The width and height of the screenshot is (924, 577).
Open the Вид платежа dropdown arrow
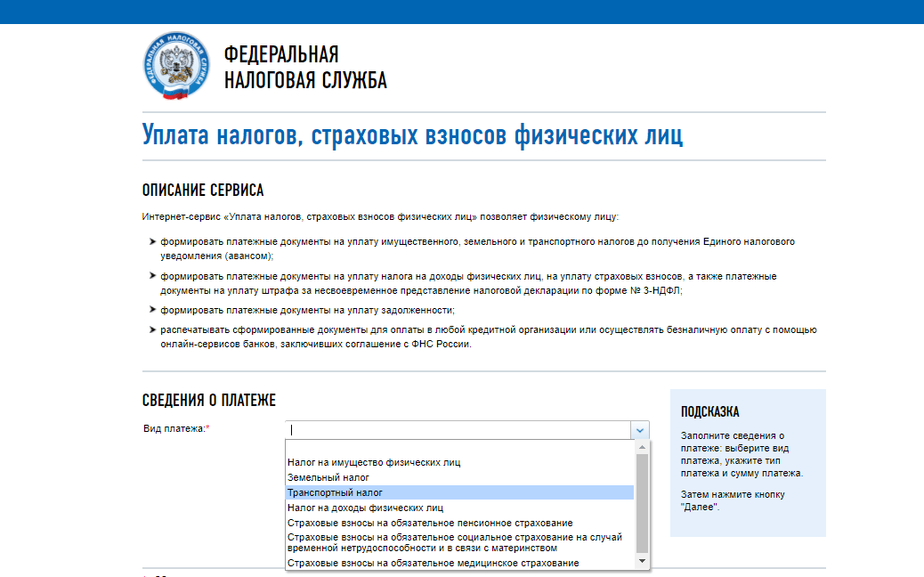tap(639, 430)
